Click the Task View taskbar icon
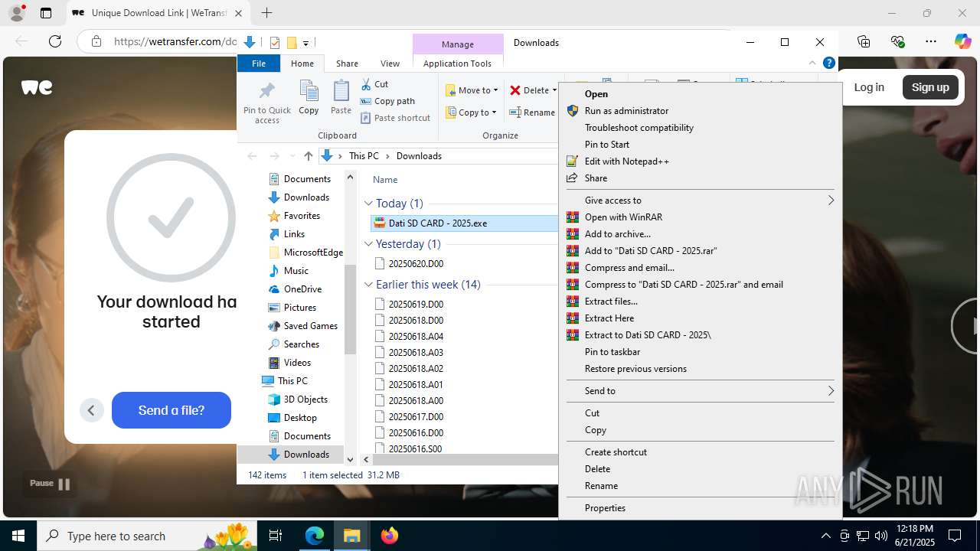 click(x=276, y=536)
